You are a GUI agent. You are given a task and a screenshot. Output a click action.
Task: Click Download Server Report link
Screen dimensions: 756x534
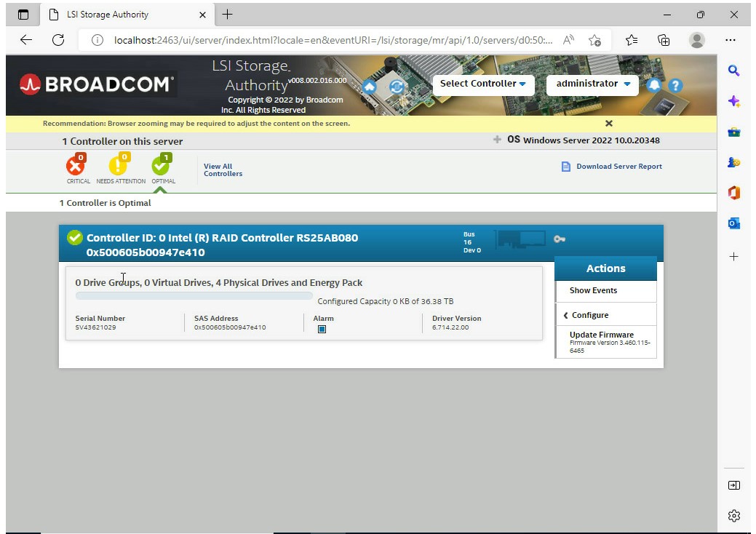[x=618, y=167]
